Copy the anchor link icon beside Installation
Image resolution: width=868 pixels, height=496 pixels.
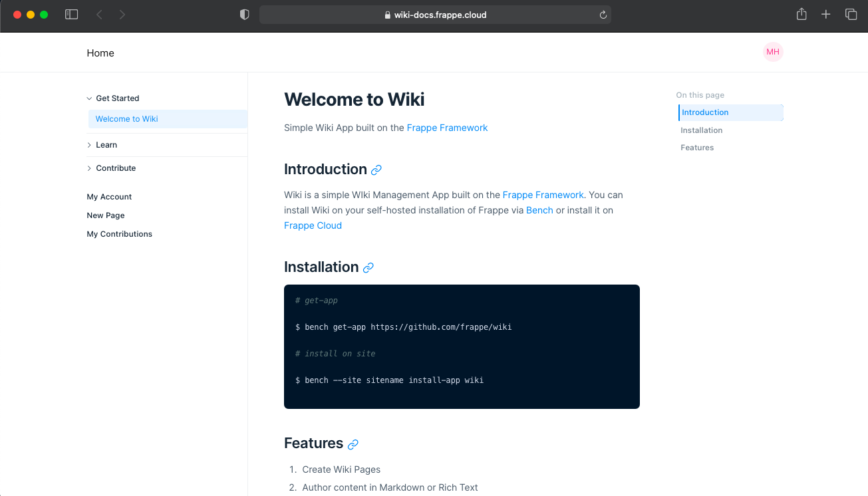coord(368,268)
